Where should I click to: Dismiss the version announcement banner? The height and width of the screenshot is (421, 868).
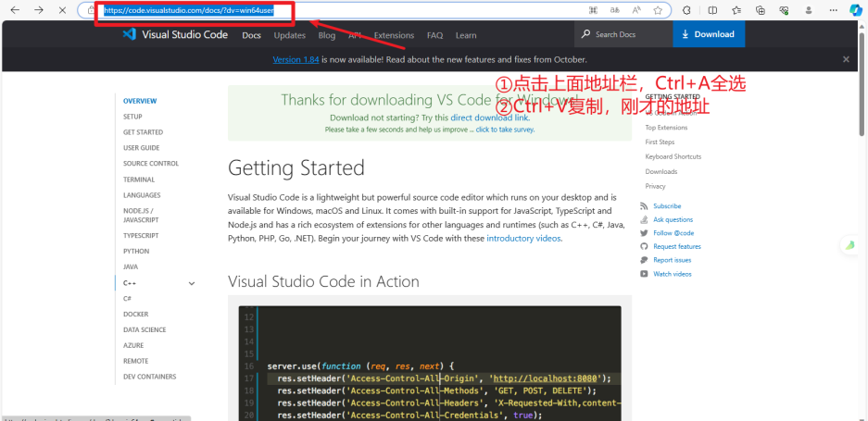pos(846,59)
